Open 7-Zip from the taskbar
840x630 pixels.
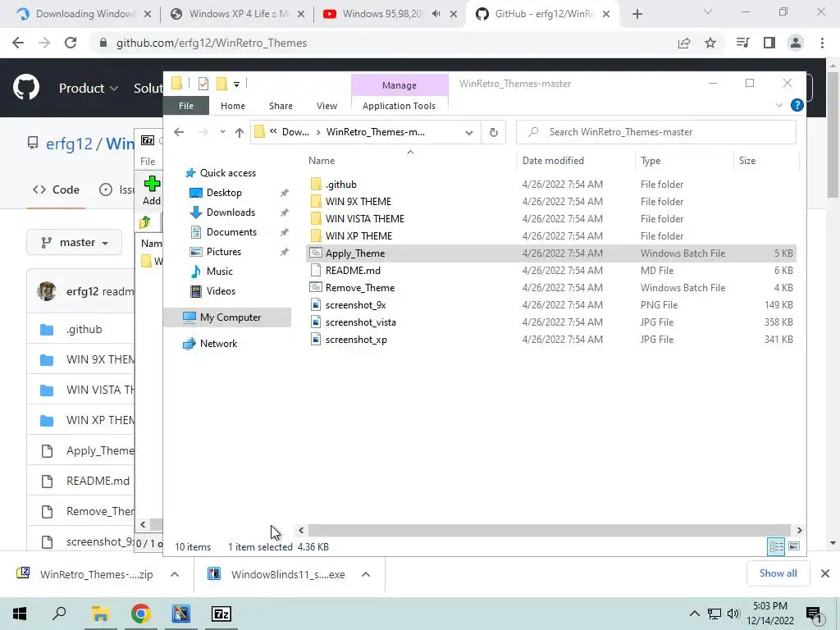[221, 614]
